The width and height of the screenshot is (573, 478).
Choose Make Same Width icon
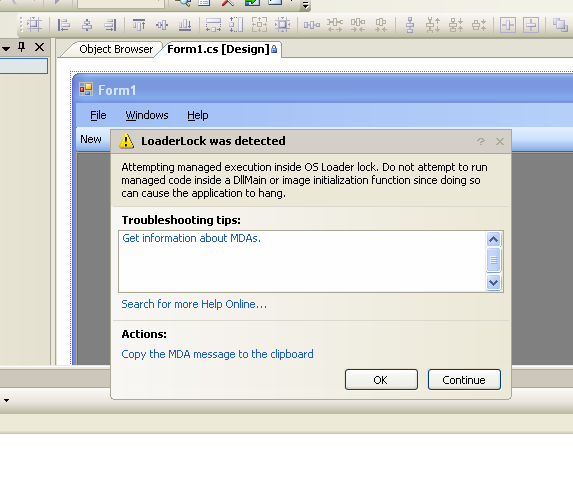(213, 25)
